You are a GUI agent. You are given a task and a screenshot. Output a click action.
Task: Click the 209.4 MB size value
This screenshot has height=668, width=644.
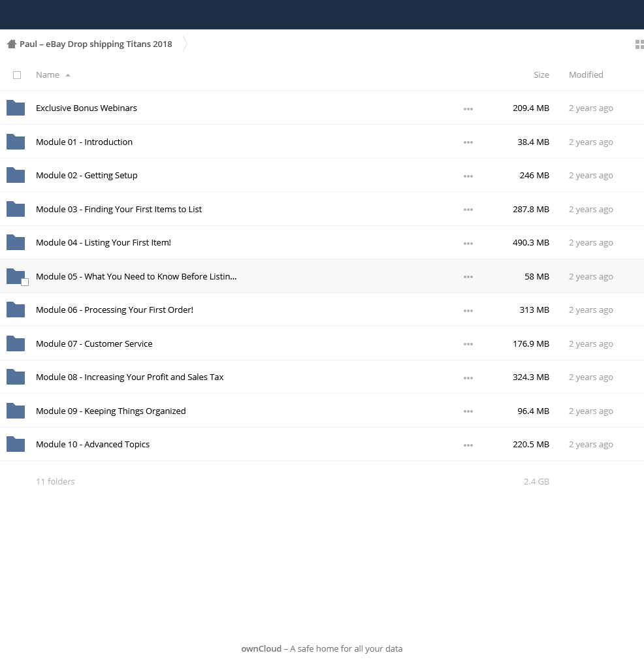point(531,108)
